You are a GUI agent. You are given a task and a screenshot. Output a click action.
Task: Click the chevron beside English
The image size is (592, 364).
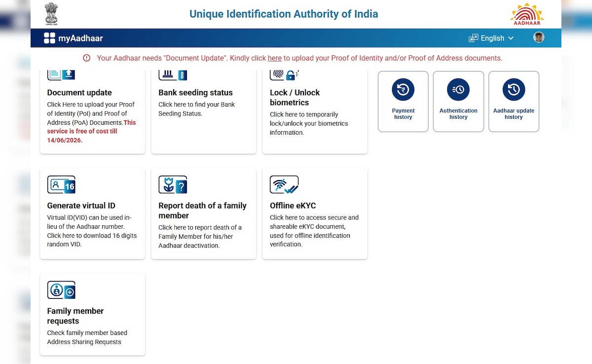(x=511, y=38)
